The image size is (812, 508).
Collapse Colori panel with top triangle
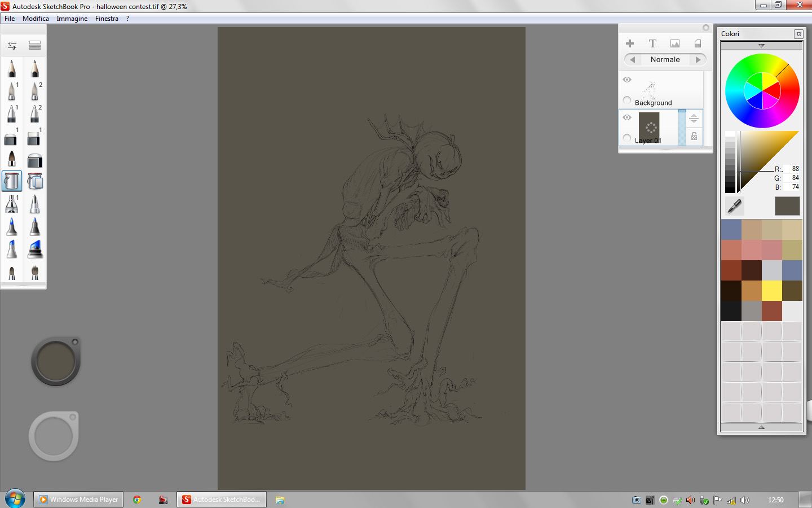tap(761, 45)
